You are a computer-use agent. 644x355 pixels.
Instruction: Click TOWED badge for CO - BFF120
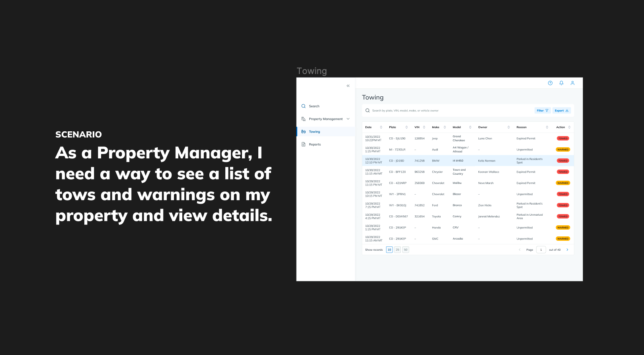[563, 172]
